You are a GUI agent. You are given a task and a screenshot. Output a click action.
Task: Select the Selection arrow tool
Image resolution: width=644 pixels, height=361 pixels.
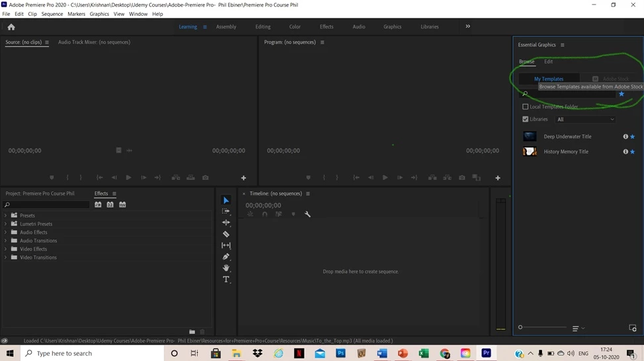[x=226, y=200]
